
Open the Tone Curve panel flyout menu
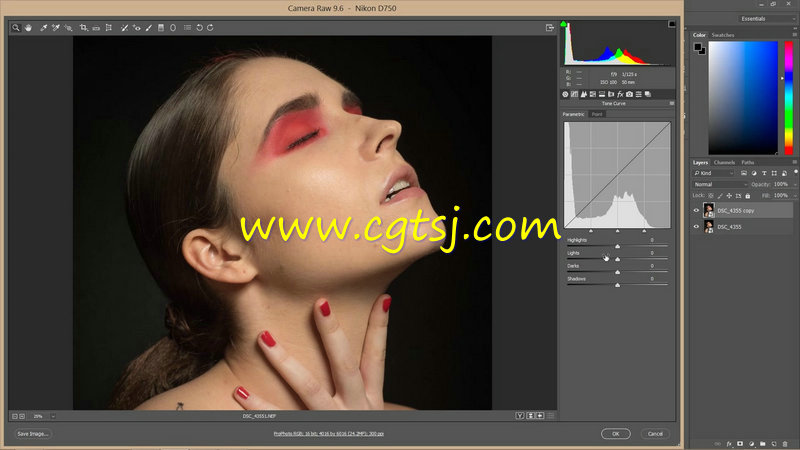[671, 104]
